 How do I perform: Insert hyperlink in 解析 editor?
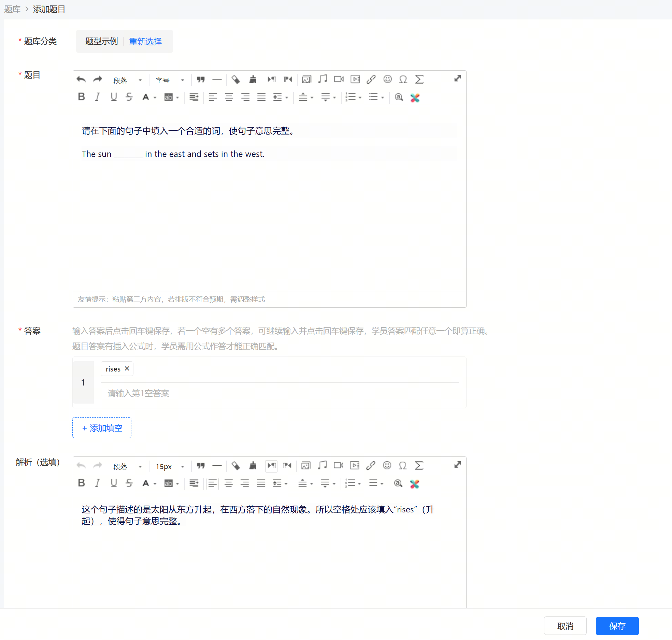pos(371,466)
